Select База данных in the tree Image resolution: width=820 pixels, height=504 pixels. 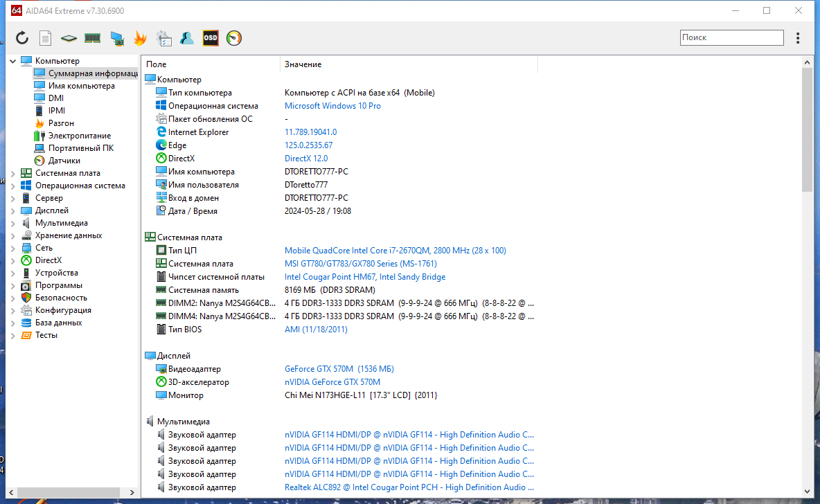point(59,323)
